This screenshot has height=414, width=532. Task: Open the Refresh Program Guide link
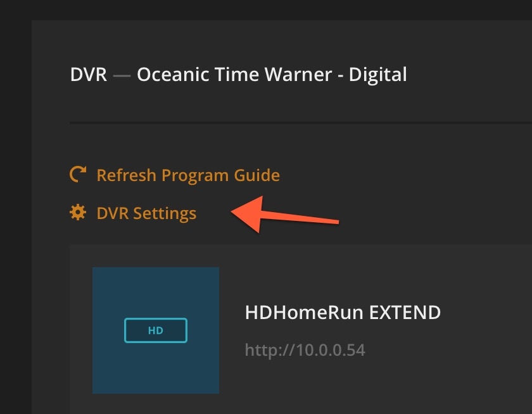point(188,175)
